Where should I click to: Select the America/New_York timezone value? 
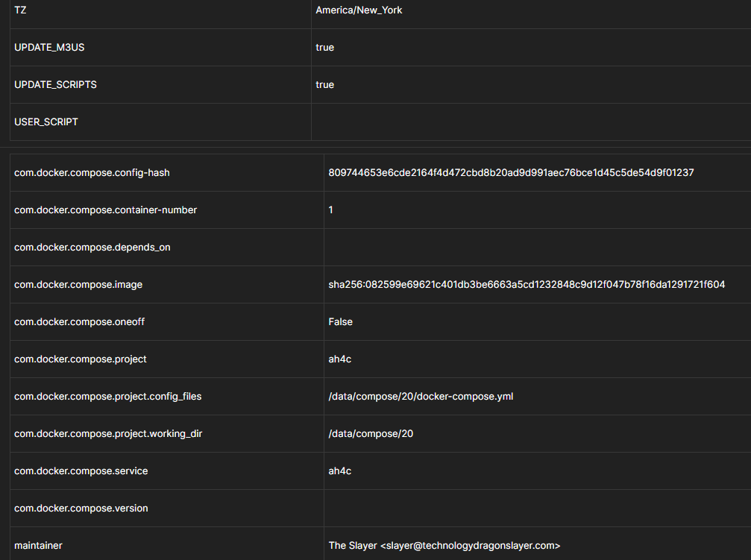tap(359, 10)
